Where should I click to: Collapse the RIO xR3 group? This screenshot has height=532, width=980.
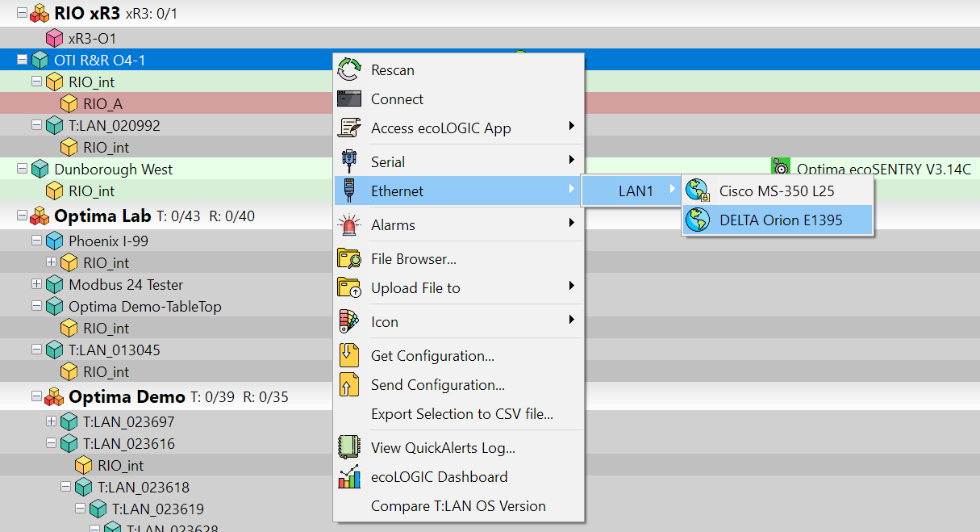click(22, 14)
